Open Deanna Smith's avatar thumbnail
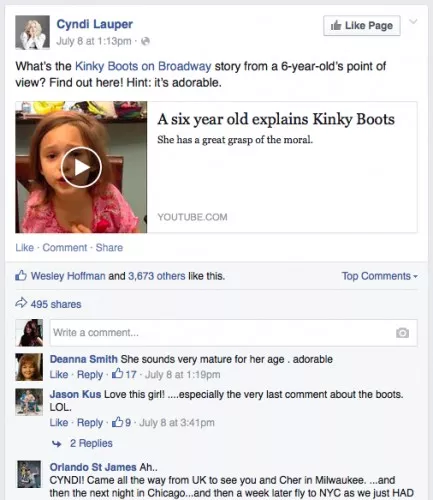 pyautogui.click(x=29, y=367)
